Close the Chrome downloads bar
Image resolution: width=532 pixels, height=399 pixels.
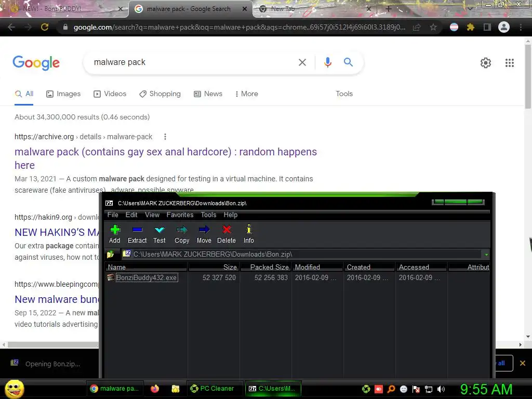coord(523,363)
